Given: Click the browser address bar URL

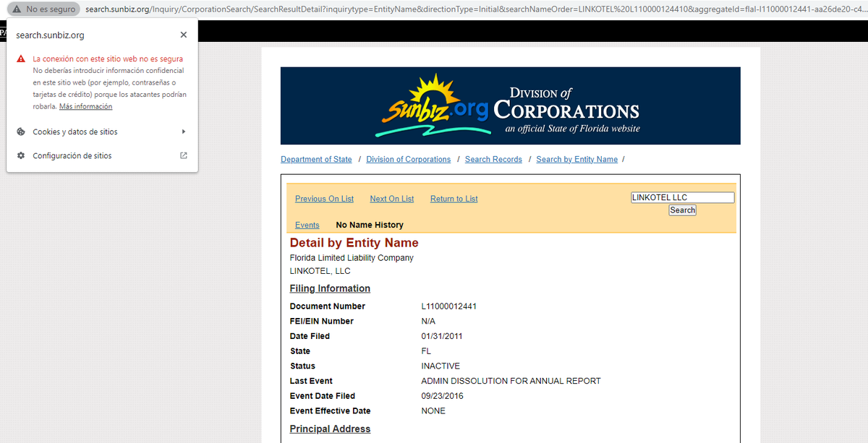Looking at the screenshot, I should (x=475, y=9).
